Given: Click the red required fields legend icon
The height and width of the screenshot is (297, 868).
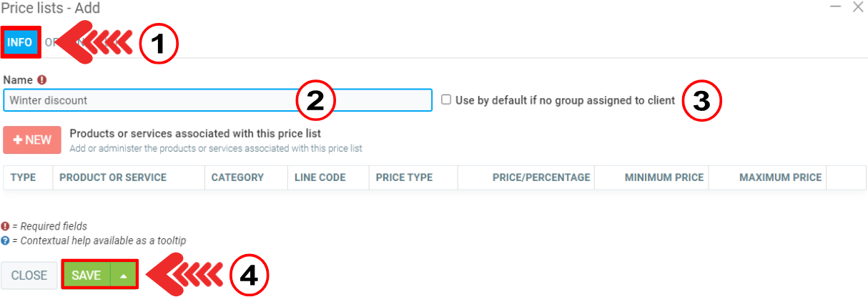Looking at the screenshot, I should point(6,226).
